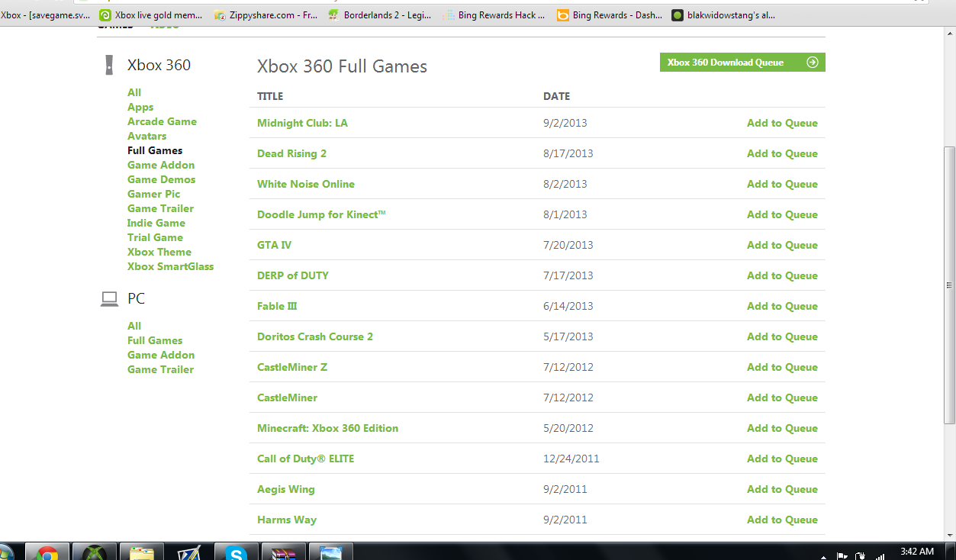The image size is (956, 560).
Task: Select the Avatars category
Action: click(x=146, y=136)
